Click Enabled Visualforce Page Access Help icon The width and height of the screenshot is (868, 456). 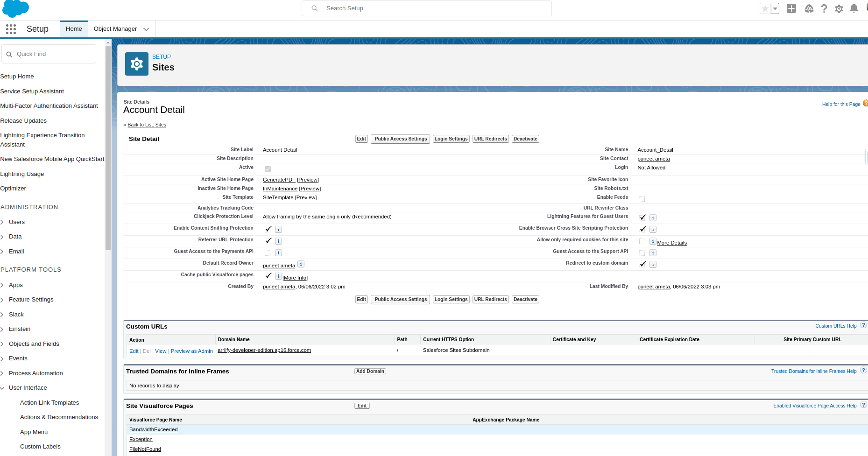pyautogui.click(x=864, y=405)
